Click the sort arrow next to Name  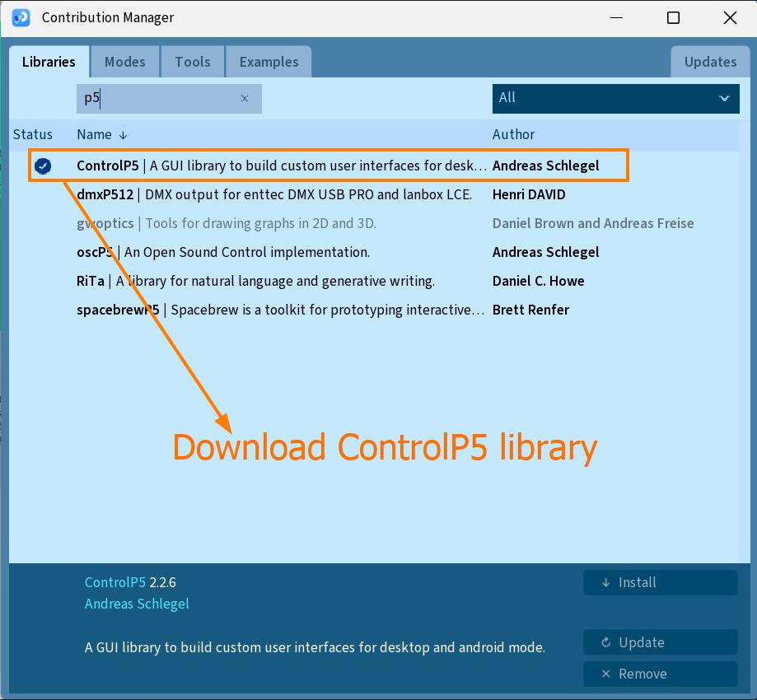pos(123,135)
